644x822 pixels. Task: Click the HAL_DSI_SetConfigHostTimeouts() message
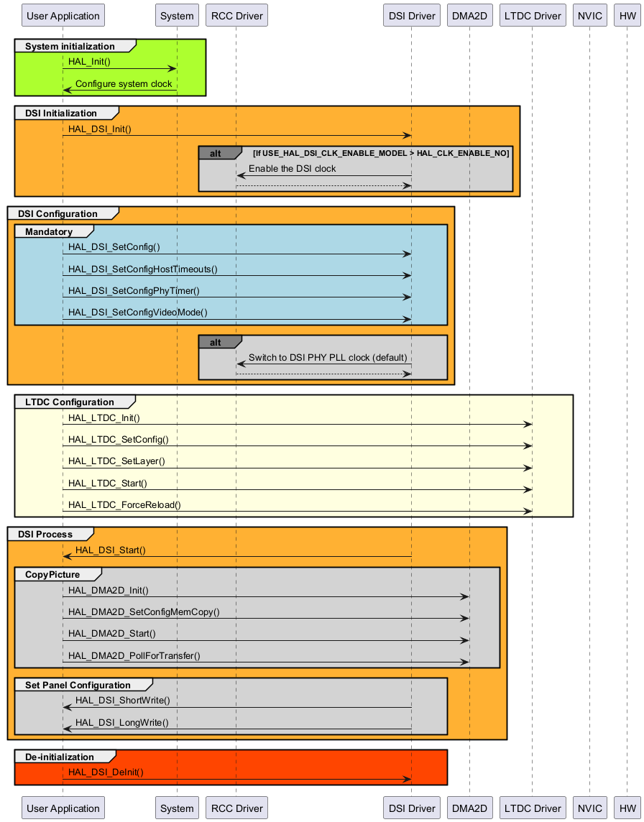(x=142, y=269)
